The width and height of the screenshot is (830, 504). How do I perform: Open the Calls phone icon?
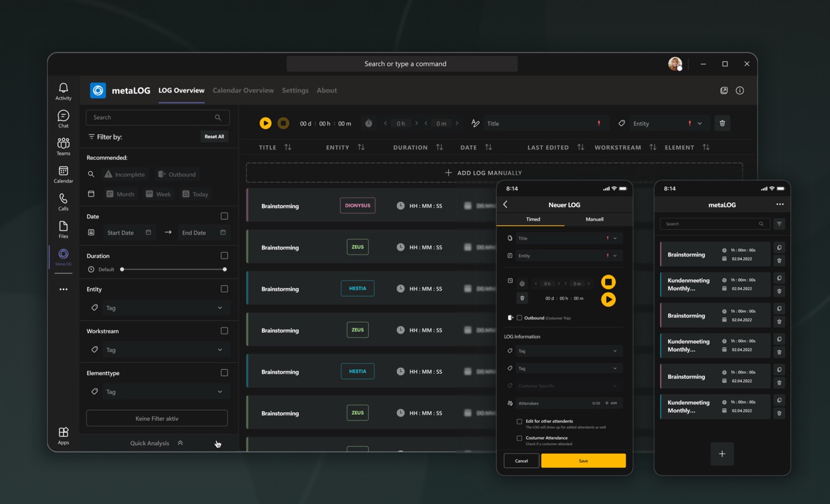(63, 201)
